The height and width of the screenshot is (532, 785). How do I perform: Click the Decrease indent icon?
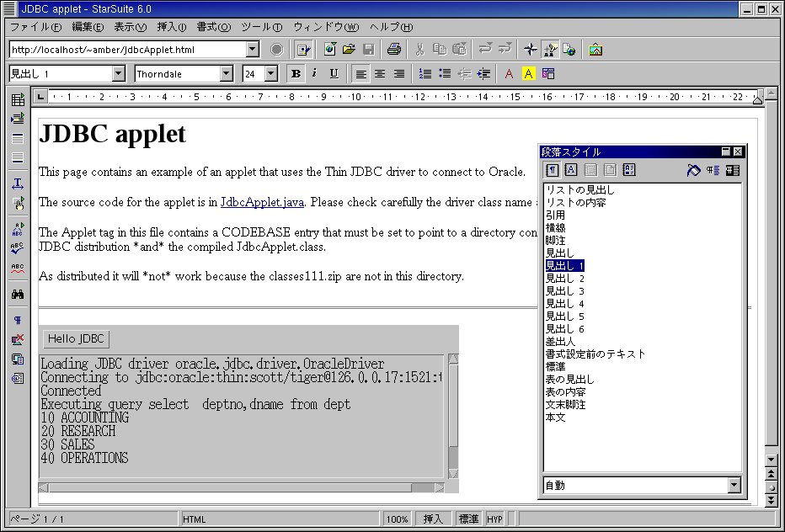point(465,74)
